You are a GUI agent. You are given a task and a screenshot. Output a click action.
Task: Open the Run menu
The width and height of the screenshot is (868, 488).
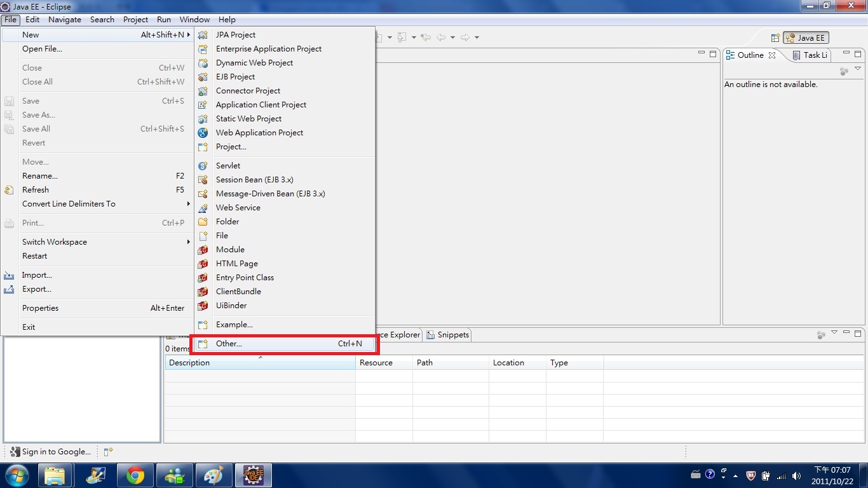(164, 20)
